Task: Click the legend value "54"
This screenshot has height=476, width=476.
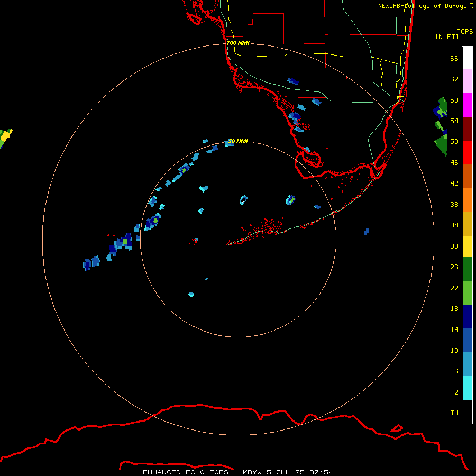Action: (x=454, y=121)
